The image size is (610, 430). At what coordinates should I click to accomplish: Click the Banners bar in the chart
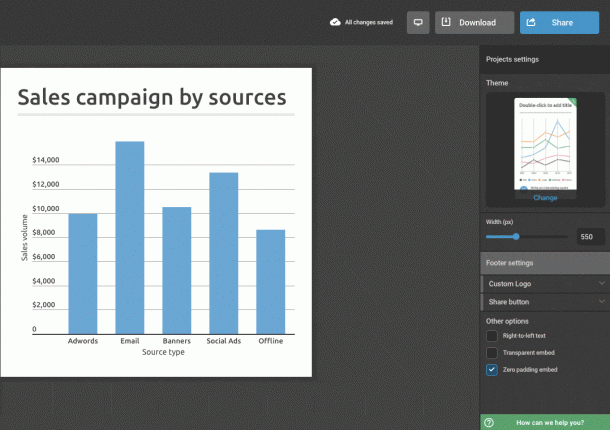(x=177, y=270)
